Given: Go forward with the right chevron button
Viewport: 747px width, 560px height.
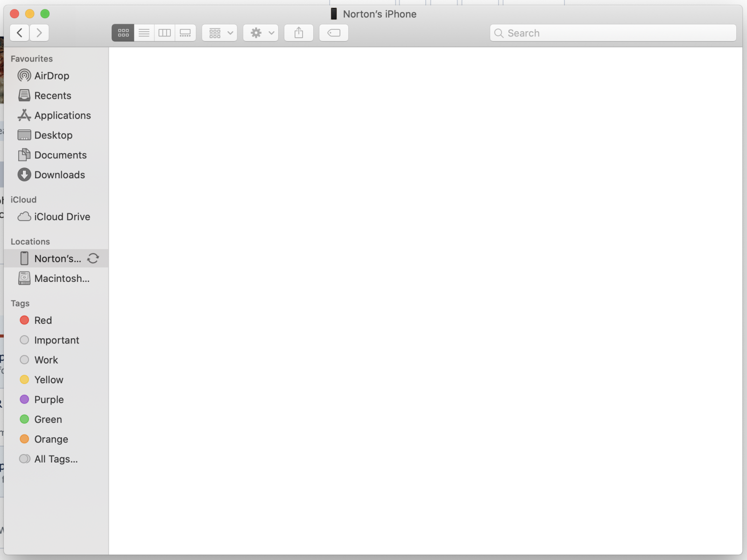Looking at the screenshot, I should coord(39,33).
